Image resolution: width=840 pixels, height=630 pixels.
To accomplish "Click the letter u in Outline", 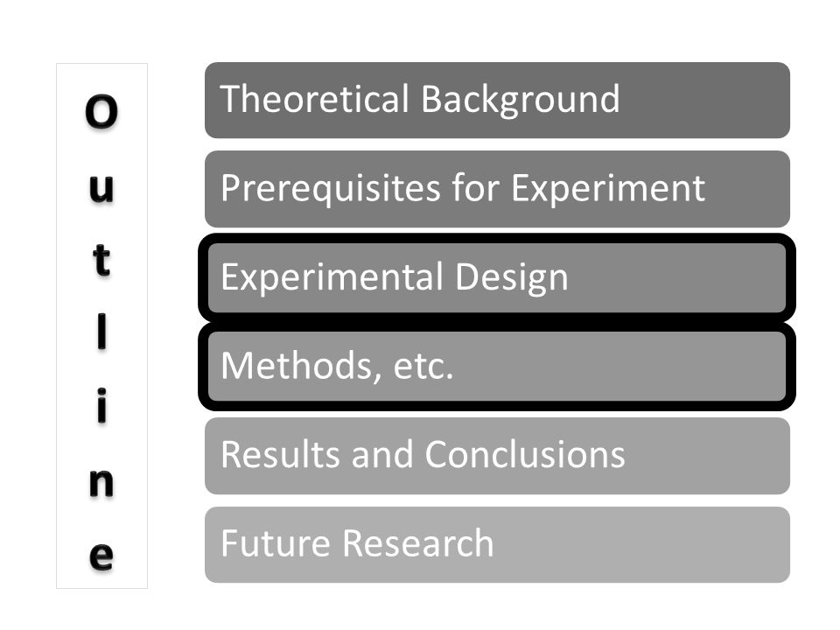I will (101, 188).
